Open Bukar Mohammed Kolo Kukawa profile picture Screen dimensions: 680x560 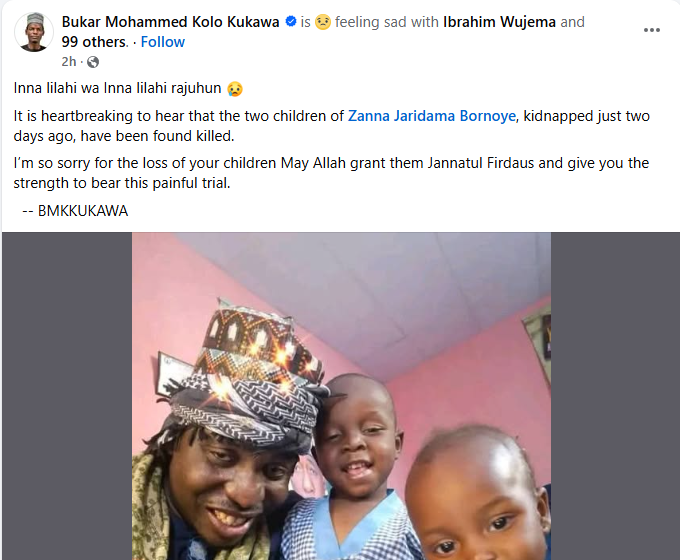tap(34, 32)
